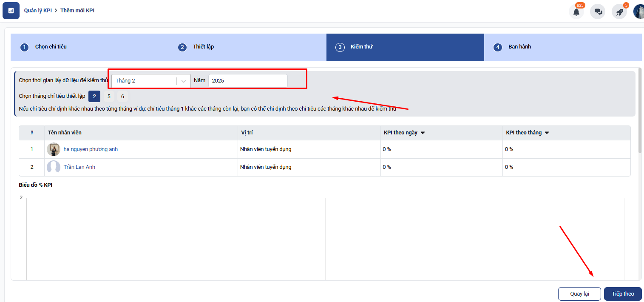Screen dimensions: 644x302
Task: Click the Năm 2025 input field
Action: pos(247,81)
